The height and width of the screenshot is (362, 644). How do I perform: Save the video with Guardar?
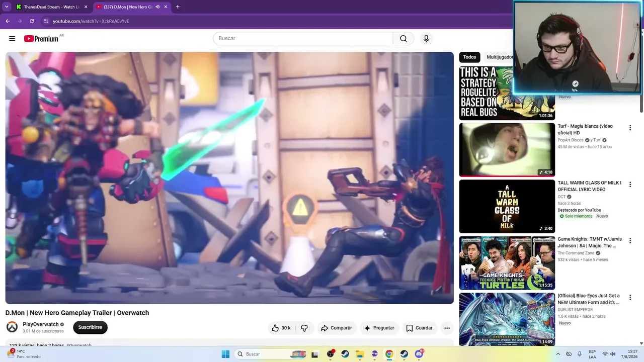pos(420,328)
